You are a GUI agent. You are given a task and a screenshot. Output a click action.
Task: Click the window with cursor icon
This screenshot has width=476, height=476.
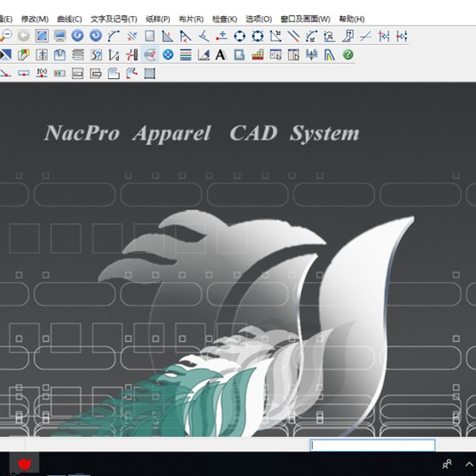click(275, 55)
